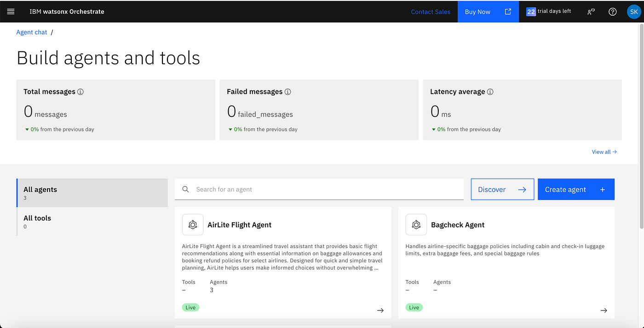Click the magnifier icon in the agent search

click(x=185, y=189)
